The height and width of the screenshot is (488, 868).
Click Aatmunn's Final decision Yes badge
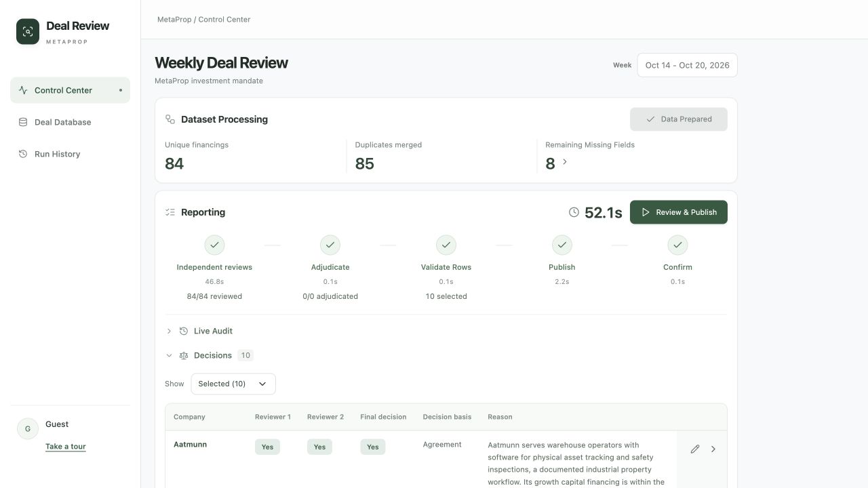click(x=373, y=447)
